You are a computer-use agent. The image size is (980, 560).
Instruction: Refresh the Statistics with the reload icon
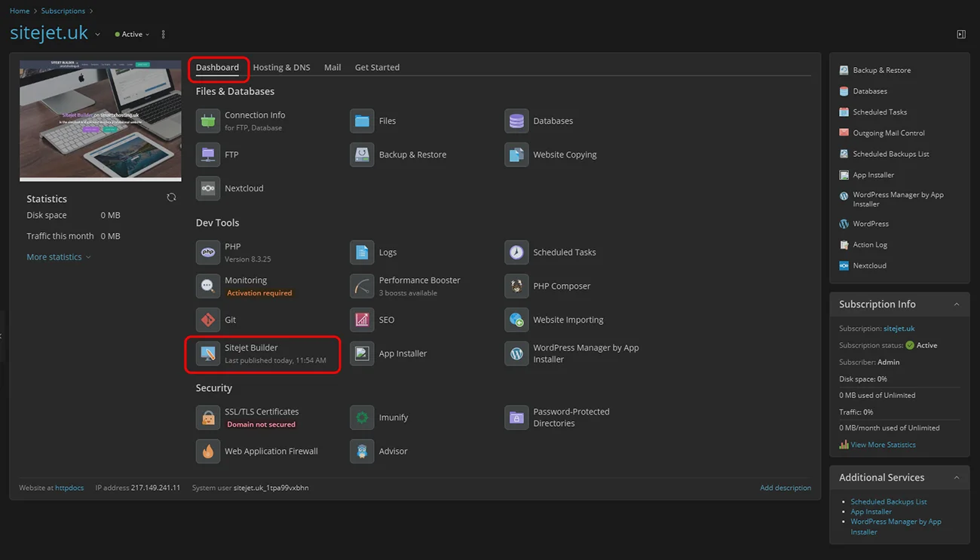(x=171, y=197)
